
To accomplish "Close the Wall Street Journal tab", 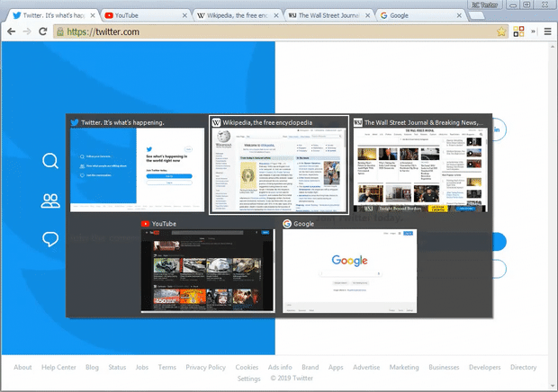I will pyautogui.click(x=368, y=15).
